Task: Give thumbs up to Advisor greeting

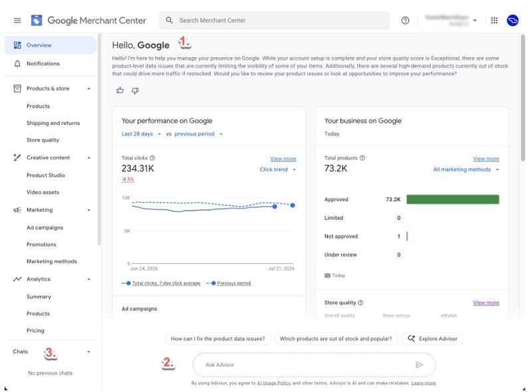Action: coord(120,90)
